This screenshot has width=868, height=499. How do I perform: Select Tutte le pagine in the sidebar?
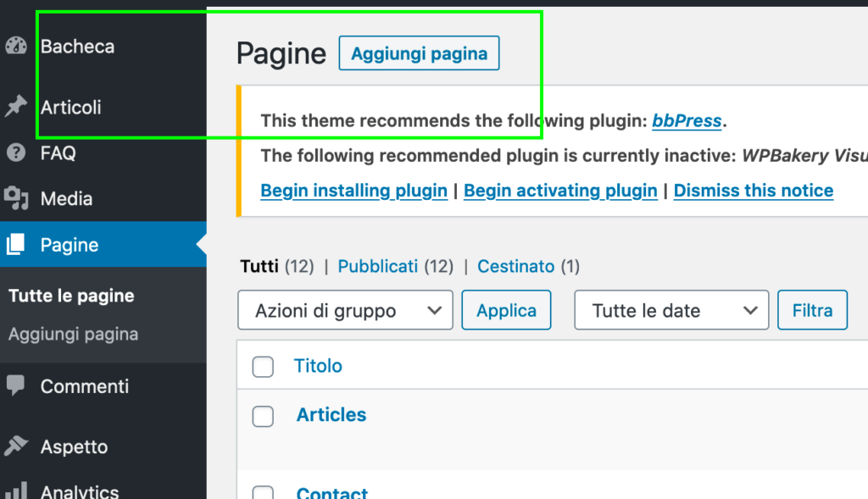(x=71, y=296)
